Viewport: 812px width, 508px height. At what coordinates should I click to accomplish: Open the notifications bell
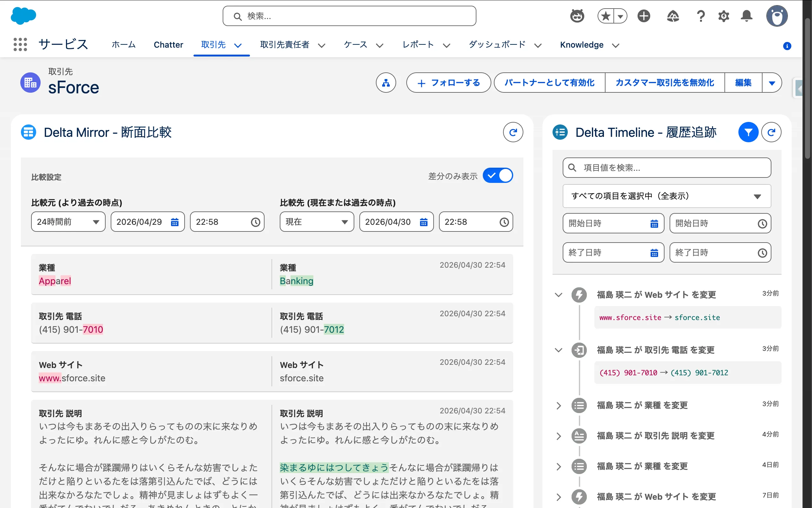[x=747, y=16]
